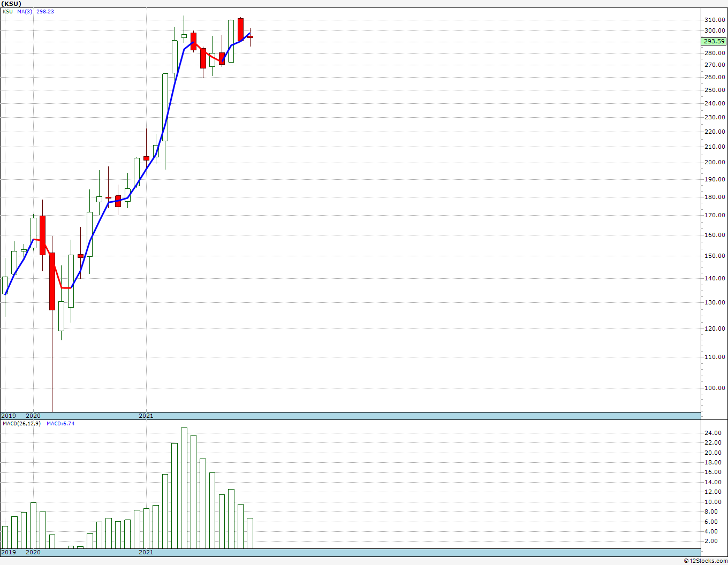728x565 pixels.
Task: Select the 170.00 price axis label
Action: pyautogui.click(x=715, y=216)
